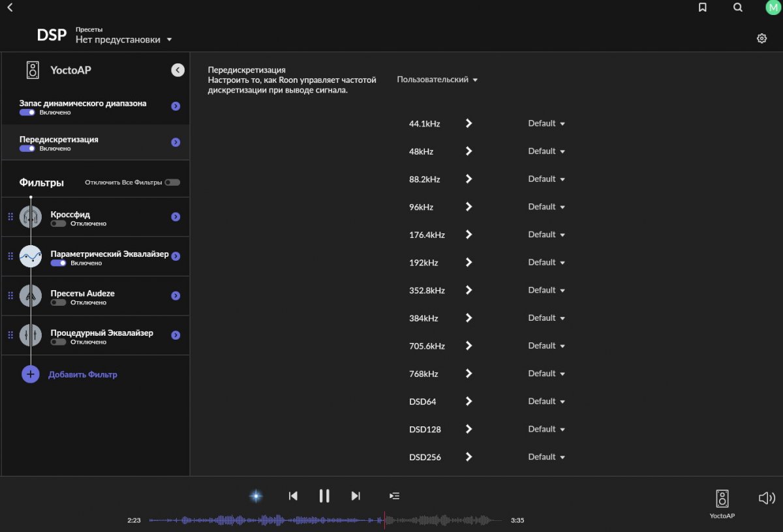Open headroom management settings arrow
Image resolution: width=783 pixels, height=532 pixels.
coord(176,106)
